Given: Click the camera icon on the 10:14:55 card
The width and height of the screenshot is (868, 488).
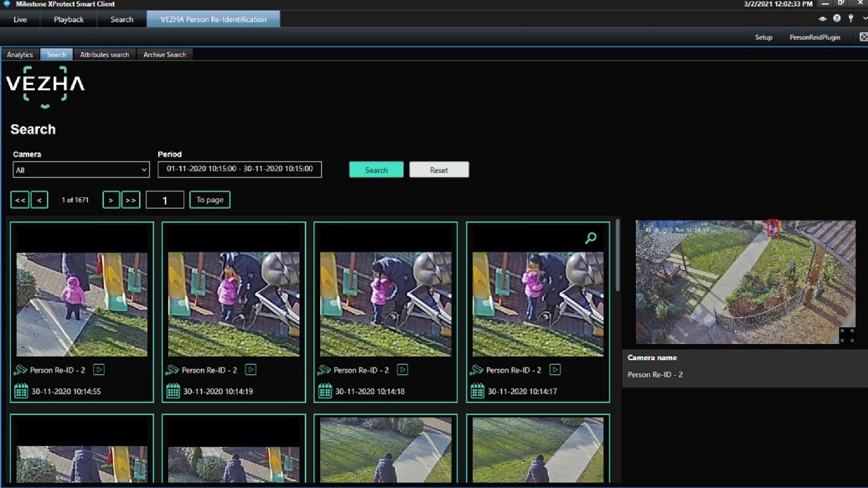Looking at the screenshot, I should tap(20, 370).
